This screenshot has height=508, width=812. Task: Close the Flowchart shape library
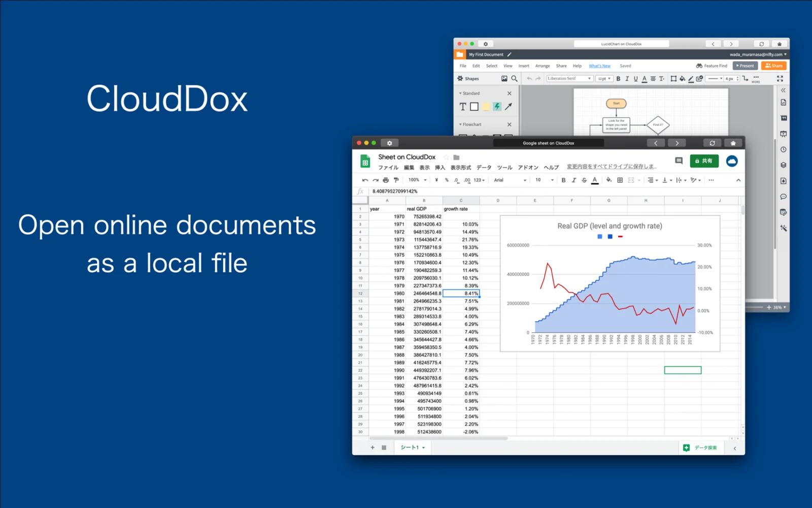510,124
